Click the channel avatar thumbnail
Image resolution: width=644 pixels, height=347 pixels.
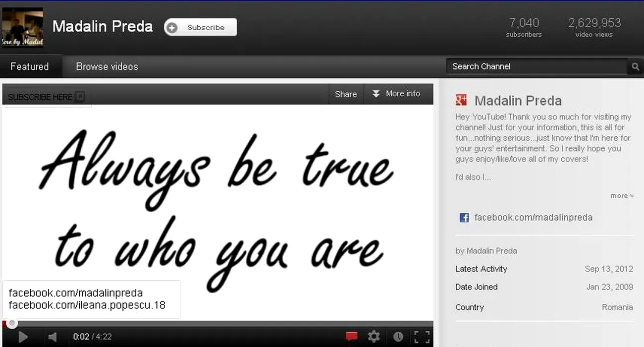pos(22,28)
